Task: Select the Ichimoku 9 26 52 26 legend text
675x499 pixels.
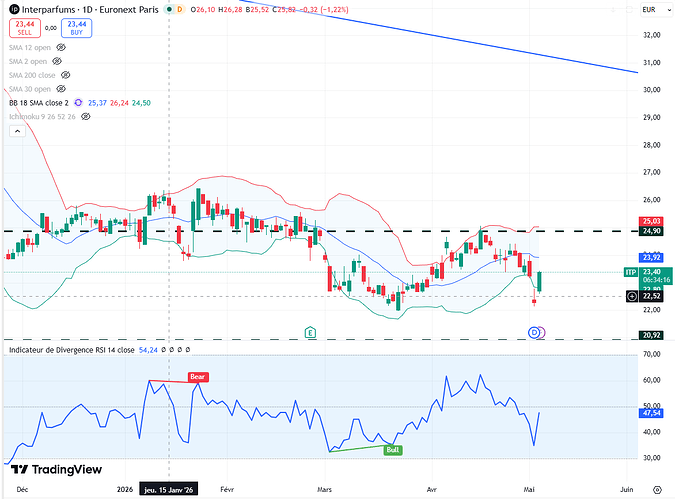Action: [x=42, y=116]
